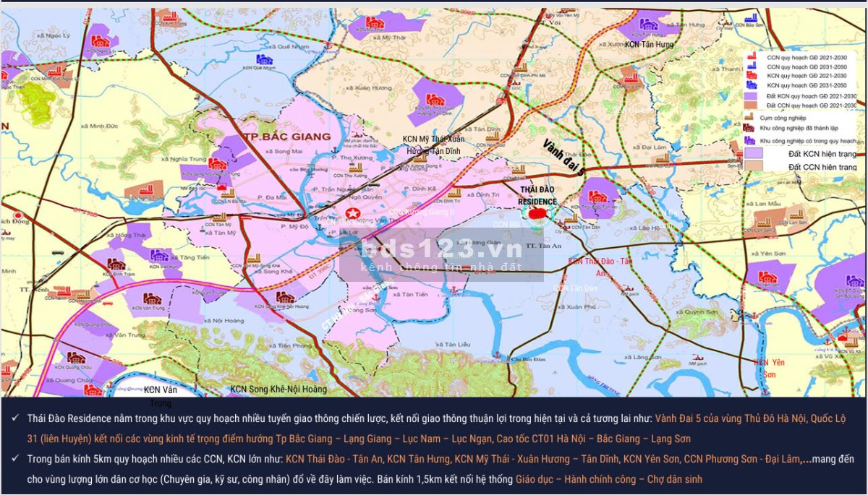
Task: Click the KCN Đình Trám factory icon
Action: click(x=116, y=265)
